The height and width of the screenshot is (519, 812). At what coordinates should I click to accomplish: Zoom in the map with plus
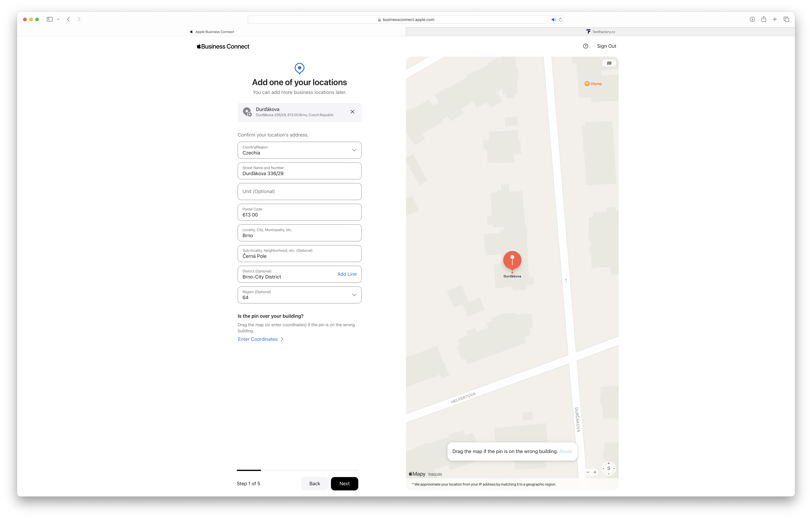(x=595, y=472)
